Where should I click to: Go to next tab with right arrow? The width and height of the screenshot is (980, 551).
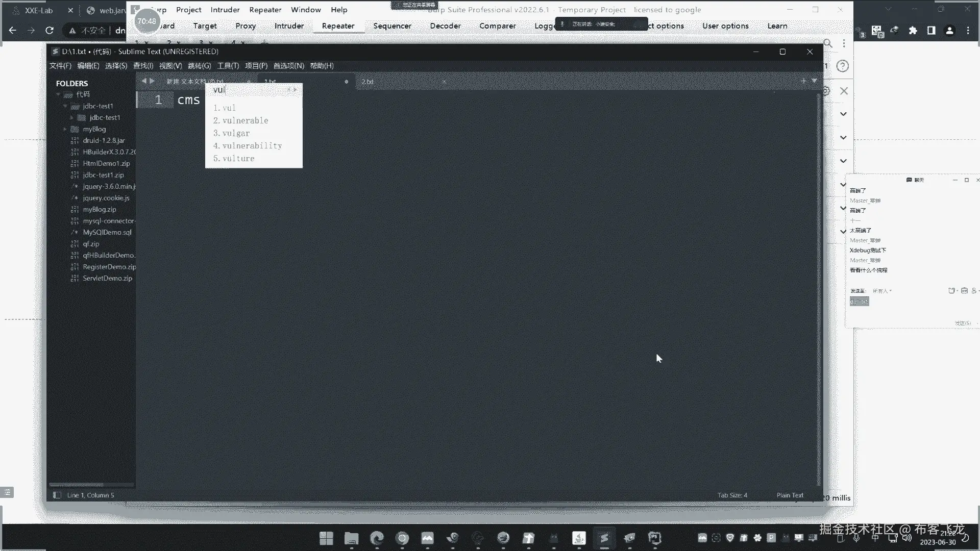tap(152, 81)
